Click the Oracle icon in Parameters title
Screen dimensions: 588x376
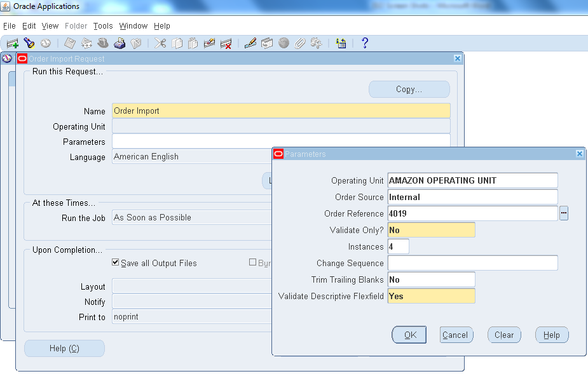278,154
